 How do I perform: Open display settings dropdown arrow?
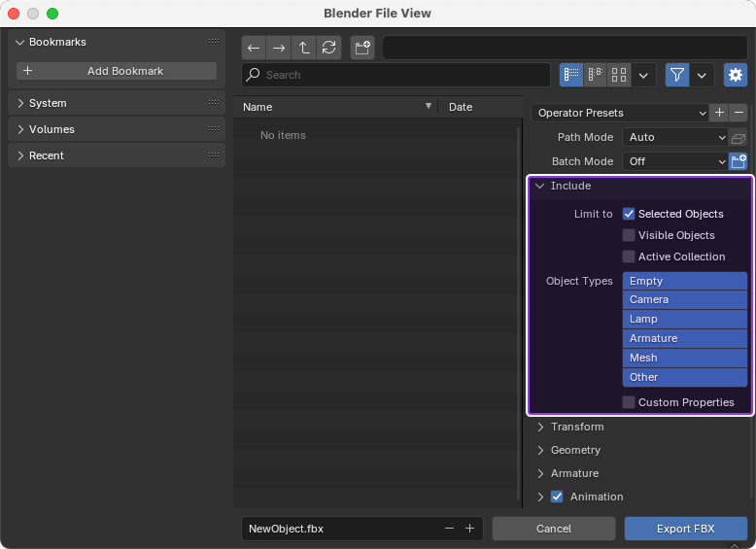pos(643,75)
